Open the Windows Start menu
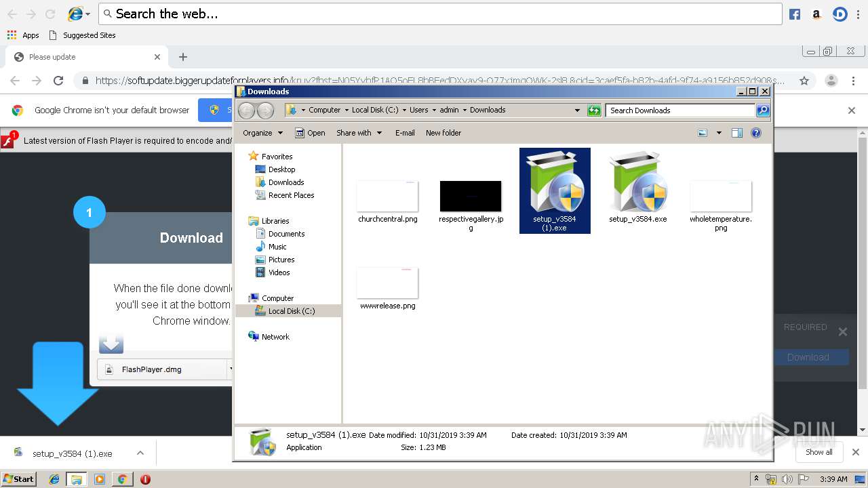This screenshot has height=488, width=868. pyautogui.click(x=18, y=479)
